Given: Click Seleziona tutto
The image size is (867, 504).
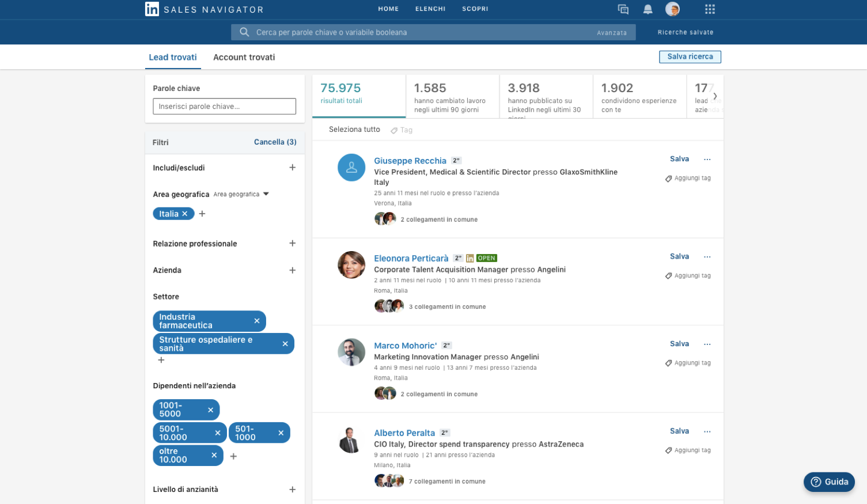Looking at the screenshot, I should (354, 130).
